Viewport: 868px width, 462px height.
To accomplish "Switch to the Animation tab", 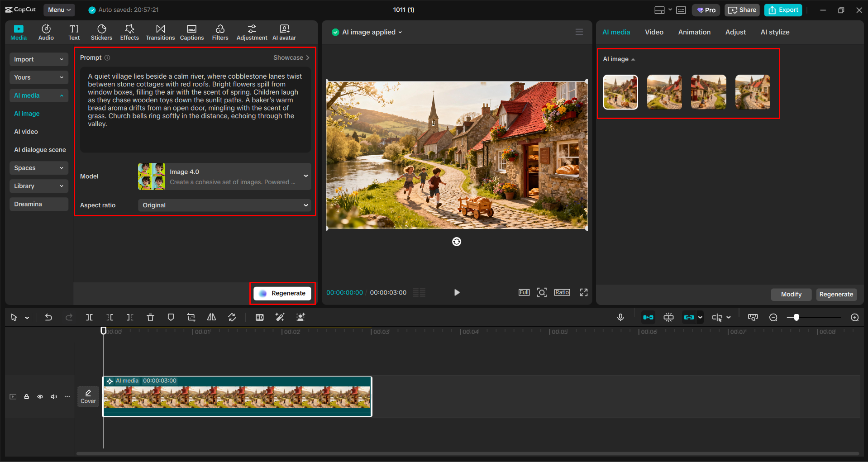I will click(694, 32).
